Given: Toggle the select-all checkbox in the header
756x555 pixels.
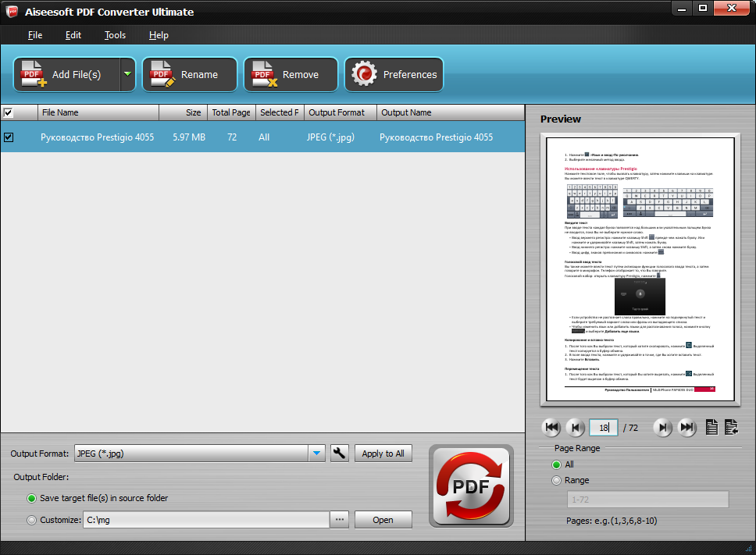Looking at the screenshot, I should [x=9, y=112].
